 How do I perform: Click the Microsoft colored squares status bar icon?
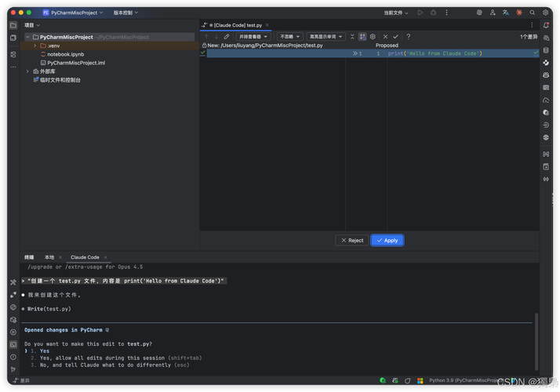[420, 380]
